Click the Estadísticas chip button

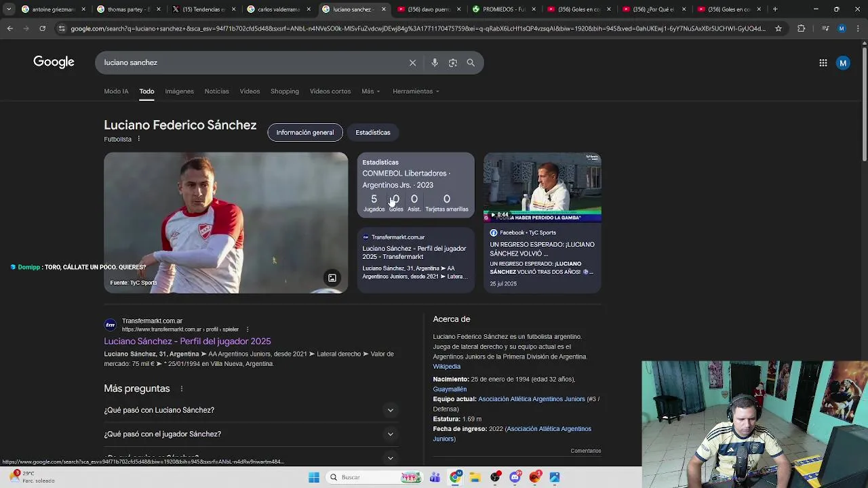373,133
